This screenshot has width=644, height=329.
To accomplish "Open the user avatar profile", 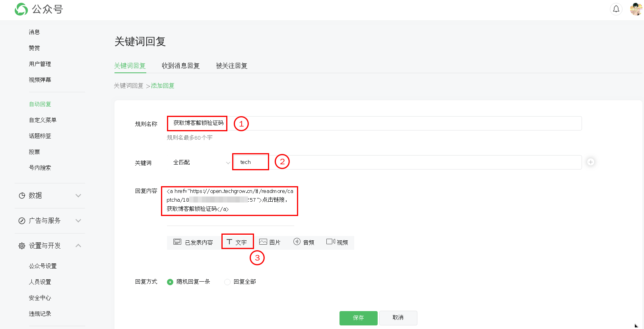I will click(636, 9).
